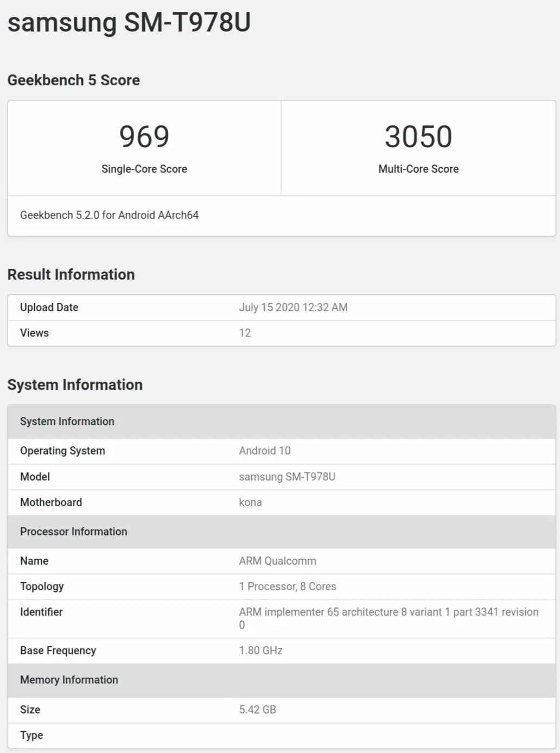Click the Operating System value Android 10
The width and height of the screenshot is (560, 753).
click(265, 451)
